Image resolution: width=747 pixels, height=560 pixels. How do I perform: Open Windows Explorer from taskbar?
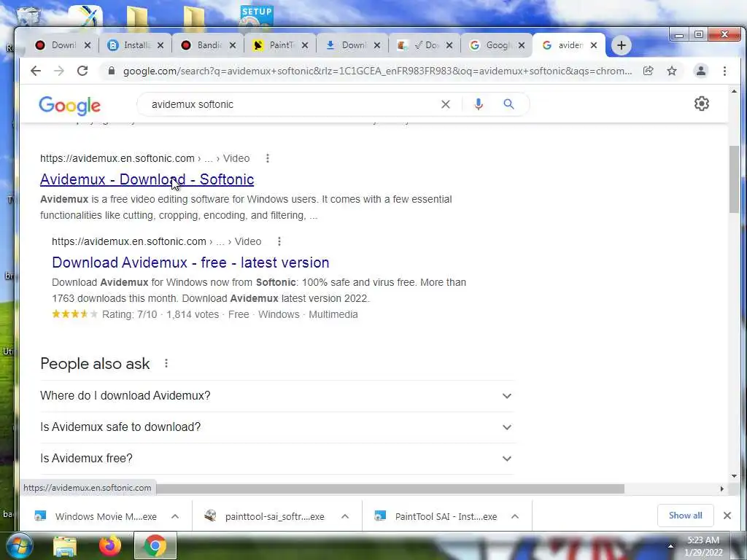(x=64, y=546)
